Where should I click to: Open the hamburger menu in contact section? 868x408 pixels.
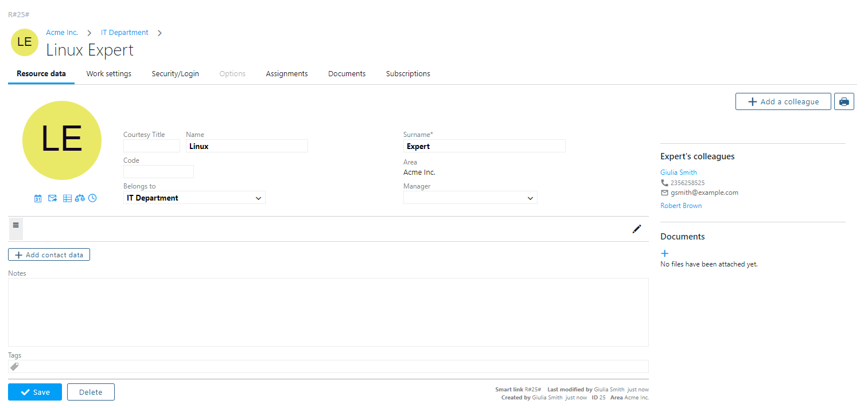tap(16, 225)
